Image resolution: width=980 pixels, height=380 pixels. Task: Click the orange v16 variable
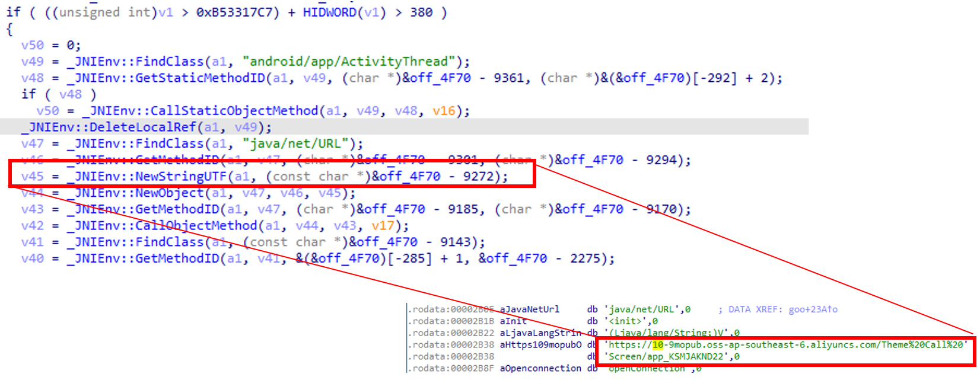point(443,111)
